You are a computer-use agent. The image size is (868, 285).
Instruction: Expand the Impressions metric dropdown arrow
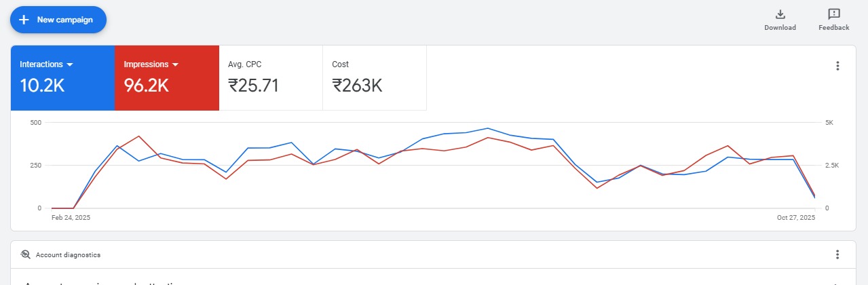tap(175, 64)
